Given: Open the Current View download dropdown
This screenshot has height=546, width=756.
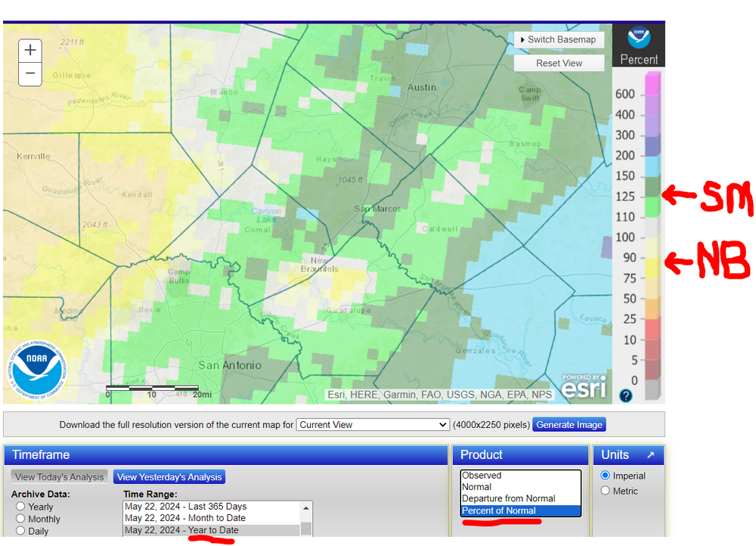Looking at the screenshot, I should tap(373, 425).
